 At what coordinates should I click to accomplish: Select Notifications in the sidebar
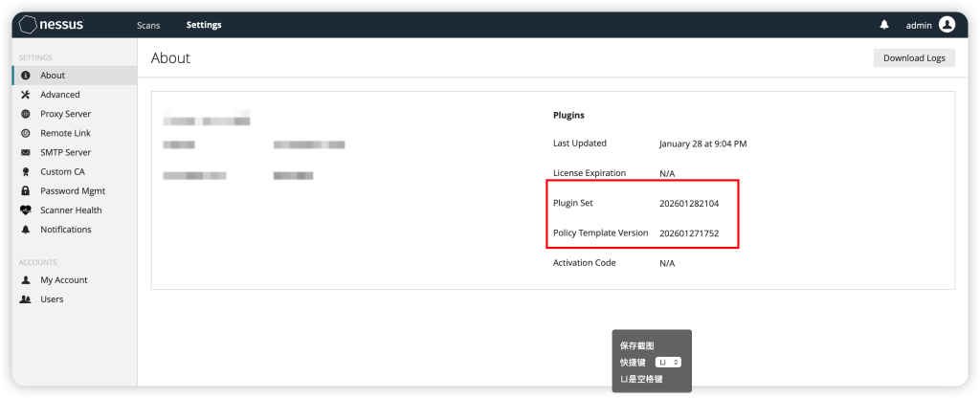pyautogui.click(x=65, y=230)
